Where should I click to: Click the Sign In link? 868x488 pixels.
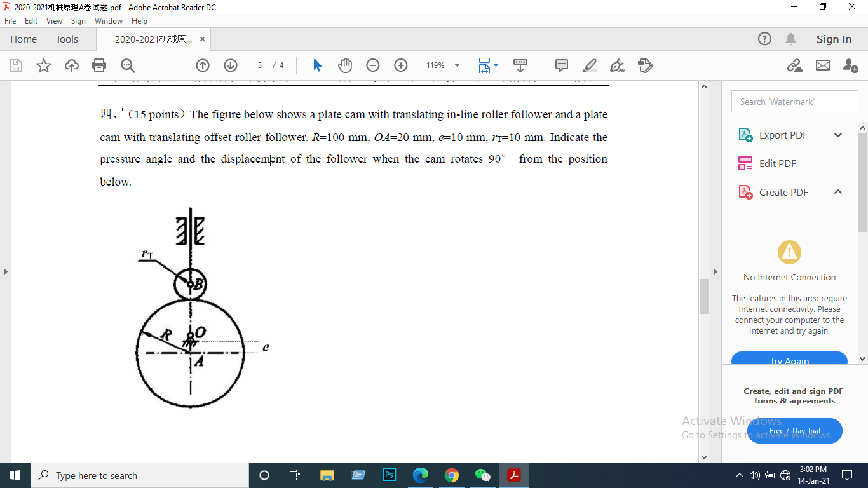[x=834, y=39]
